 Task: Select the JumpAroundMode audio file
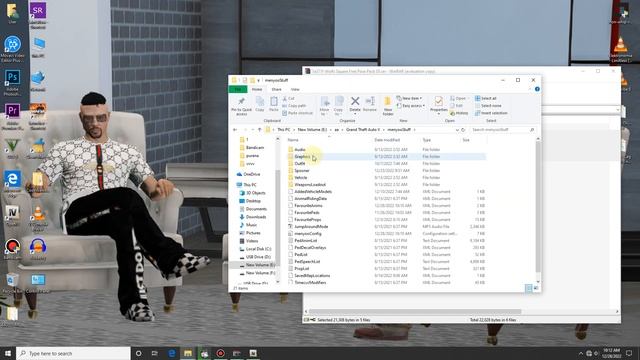[311, 227]
